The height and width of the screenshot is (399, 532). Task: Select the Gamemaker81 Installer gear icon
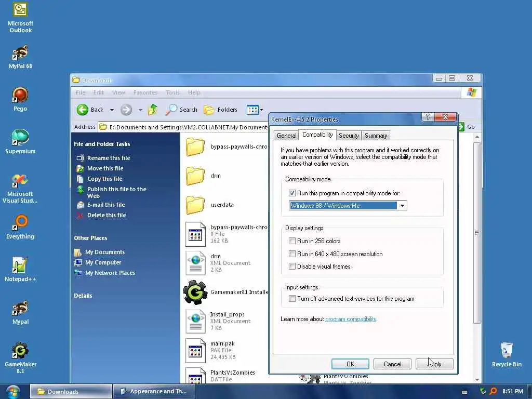point(195,292)
